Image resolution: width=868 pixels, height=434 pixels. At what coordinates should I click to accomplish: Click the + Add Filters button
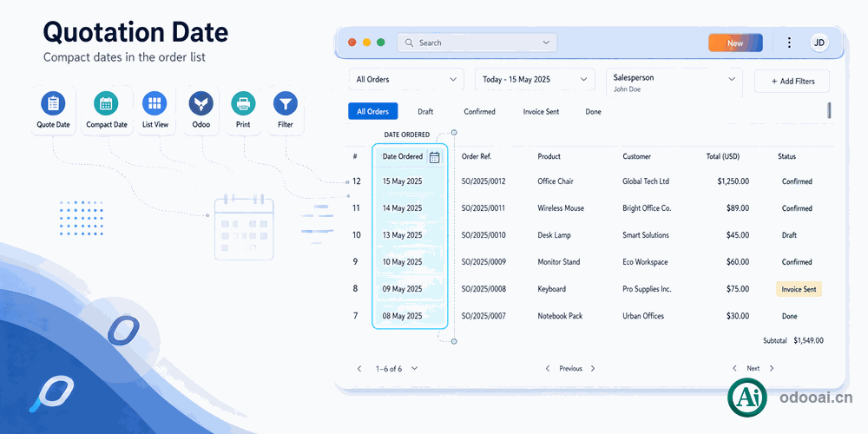[x=792, y=82]
